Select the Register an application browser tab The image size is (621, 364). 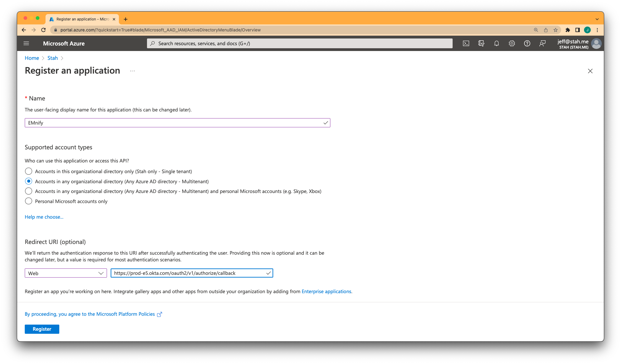pyautogui.click(x=83, y=19)
